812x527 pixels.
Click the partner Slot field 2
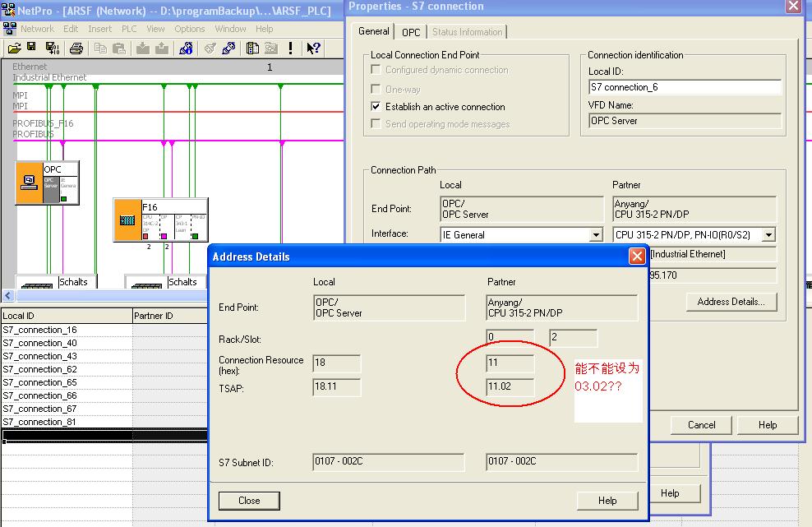pyautogui.click(x=574, y=337)
